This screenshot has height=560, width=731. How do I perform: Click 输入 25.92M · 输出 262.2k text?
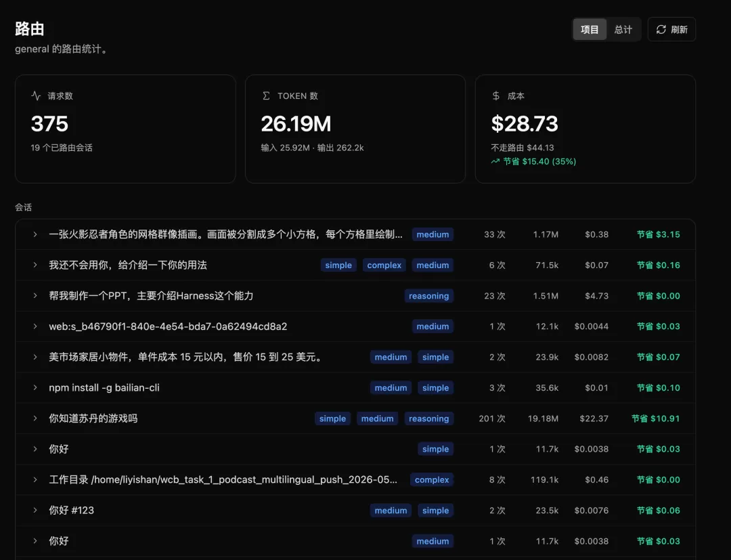click(x=312, y=148)
